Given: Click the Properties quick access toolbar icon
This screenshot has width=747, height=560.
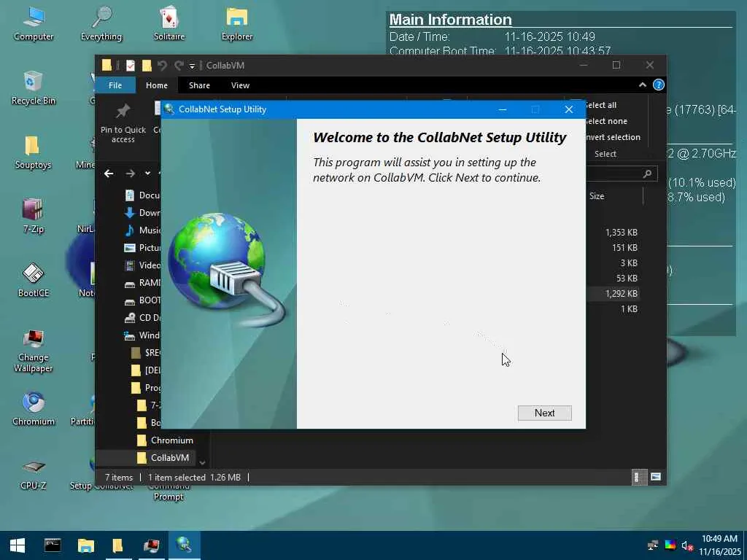Looking at the screenshot, I should (130, 65).
